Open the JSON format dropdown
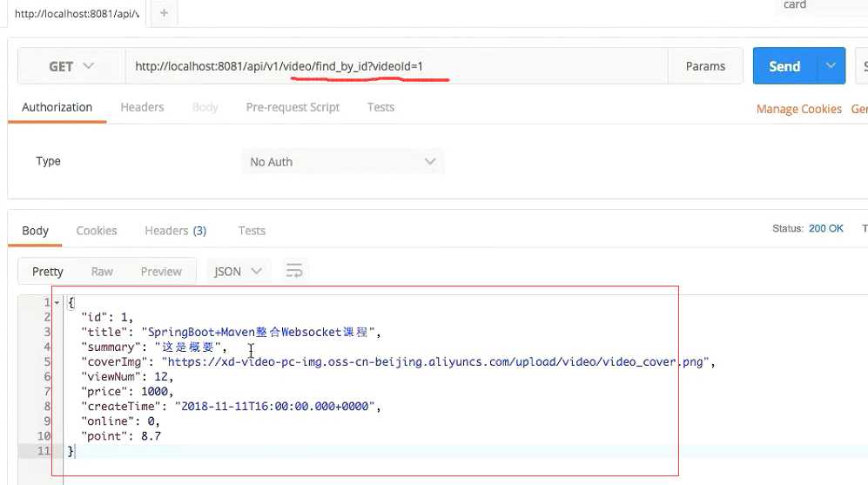 [x=238, y=272]
